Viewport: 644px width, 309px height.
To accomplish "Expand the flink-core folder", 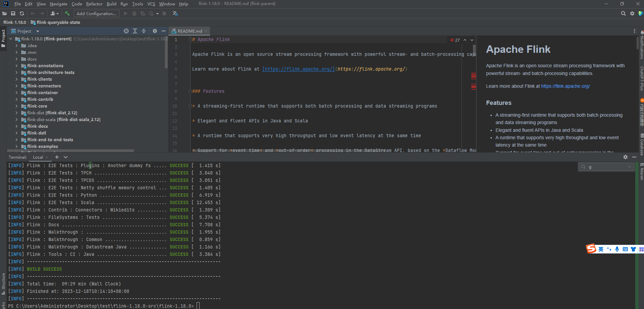I will click(x=16, y=106).
